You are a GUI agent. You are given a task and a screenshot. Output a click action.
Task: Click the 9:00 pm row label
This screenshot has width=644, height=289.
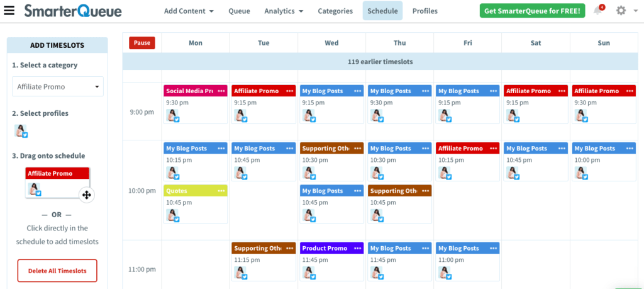[142, 112]
